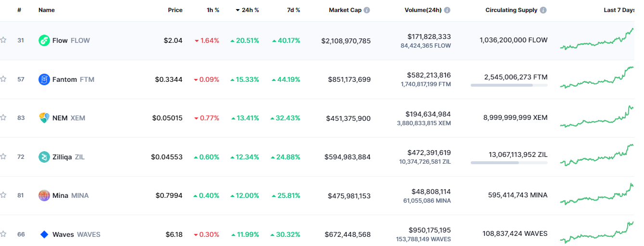Click 1,036,200,000 FLOW circulating supply
Screen dimensions: 644x246
coord(514,40)
